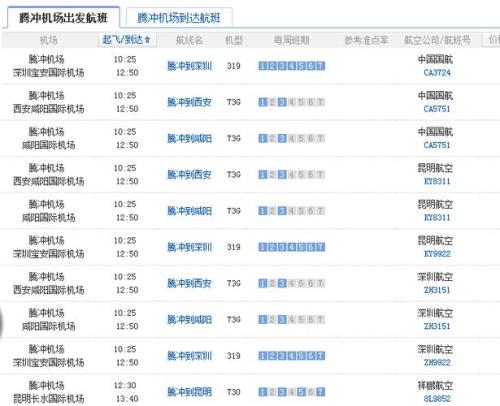The image size is (500, 406).
Task: Click day 1 box in ZH9922 row schedule
Action: [x=263, y=356]
